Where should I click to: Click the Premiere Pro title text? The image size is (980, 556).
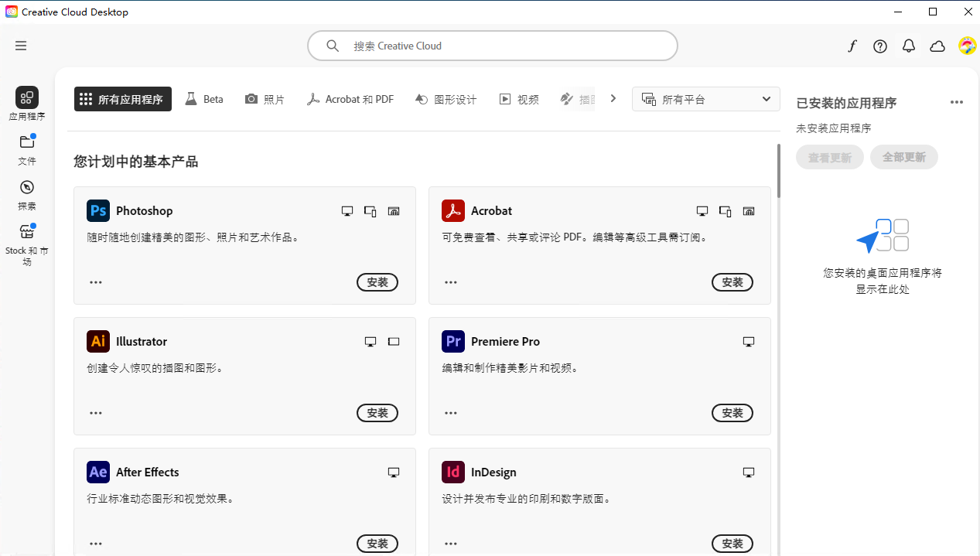[x=505, y=341]
